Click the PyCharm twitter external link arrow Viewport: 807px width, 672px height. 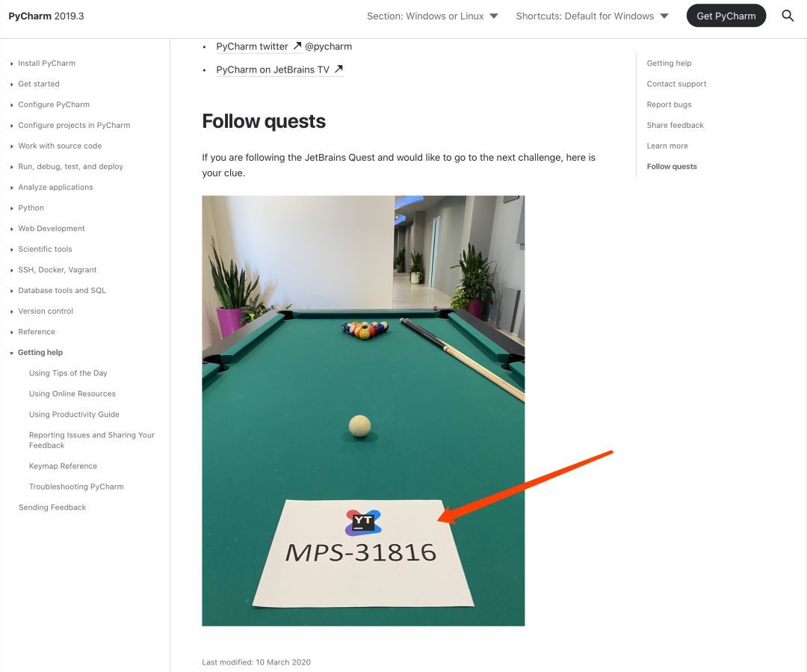click(x=297, y=46)
